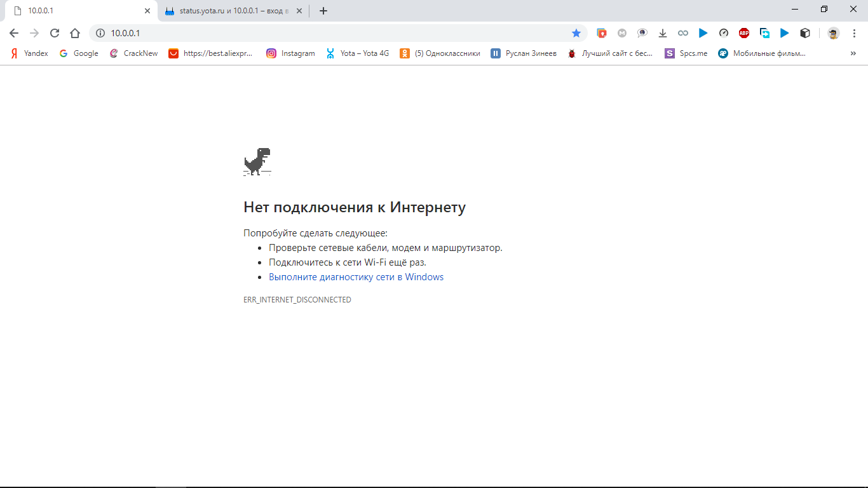Click blue play icon beside cube extension

click(x=785, y=33)
